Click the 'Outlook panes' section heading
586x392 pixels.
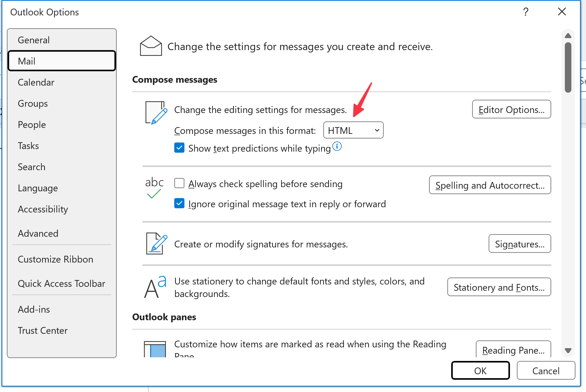[x=164, y=317]
